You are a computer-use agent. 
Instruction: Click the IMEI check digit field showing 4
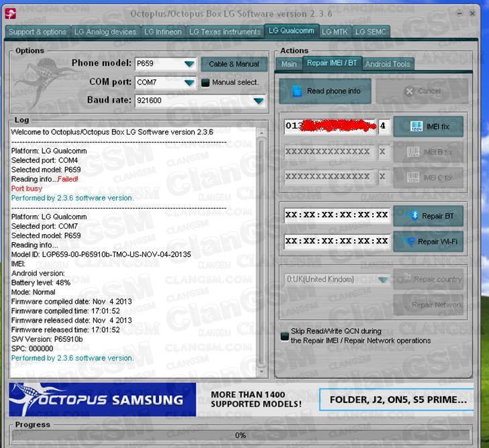coord(384,126)
